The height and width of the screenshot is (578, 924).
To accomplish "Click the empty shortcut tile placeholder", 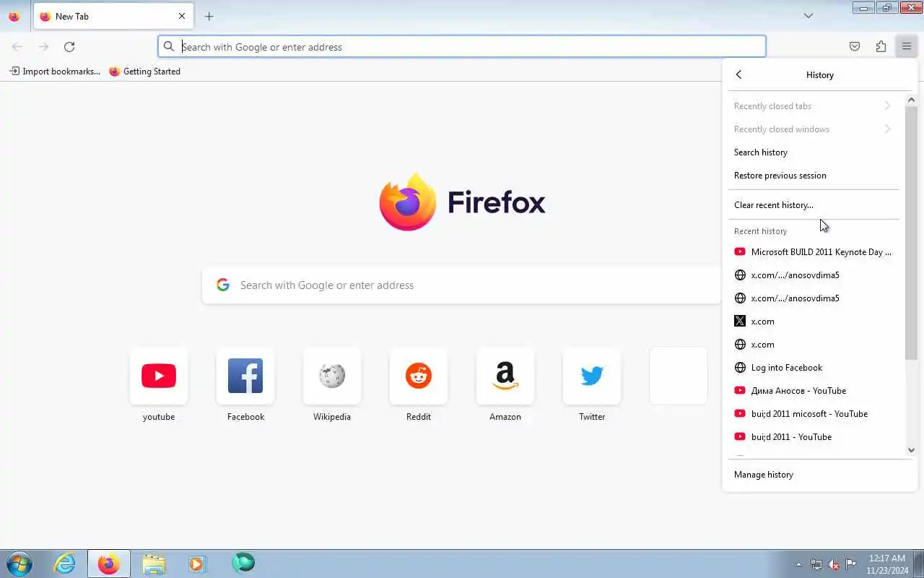I will tap(679, 376).
